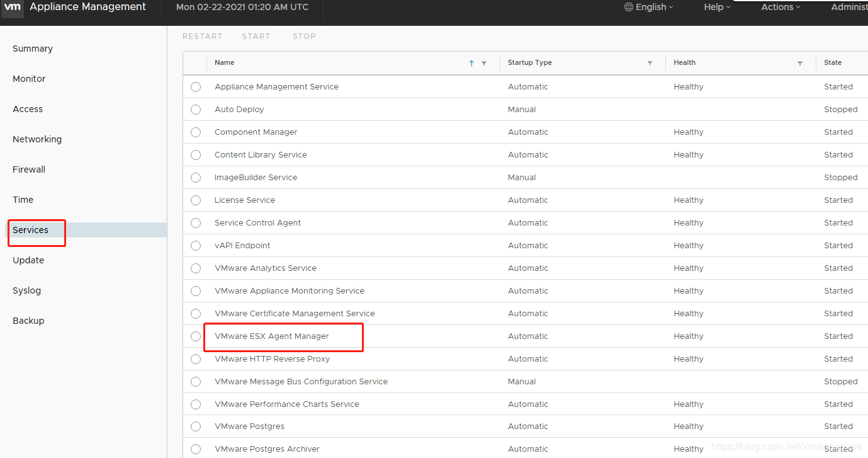This screenshot has height=458, width=868.
Task: Go to Summary in the sidebar
Action: tap(33, 49)
